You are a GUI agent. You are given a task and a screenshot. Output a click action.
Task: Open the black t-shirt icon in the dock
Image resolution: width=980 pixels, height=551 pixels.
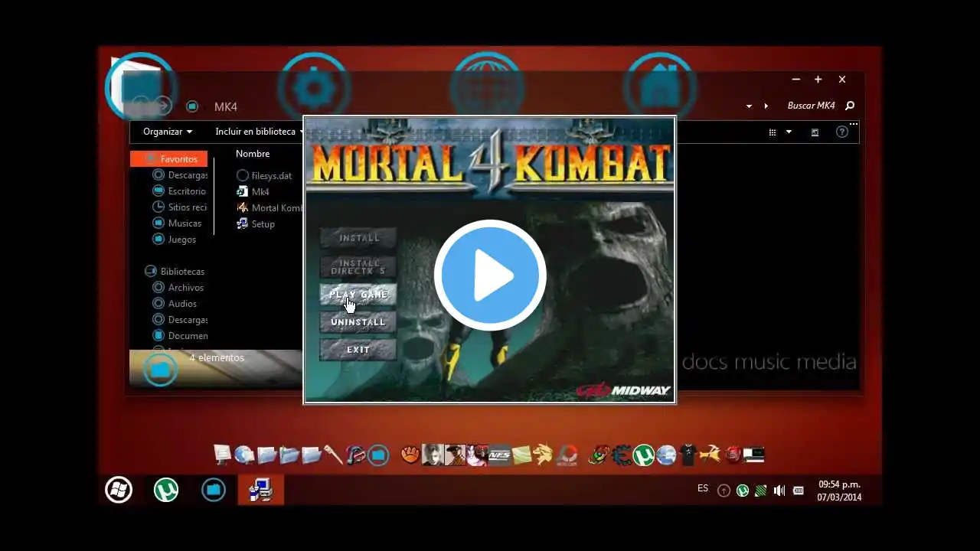(688, 455)
